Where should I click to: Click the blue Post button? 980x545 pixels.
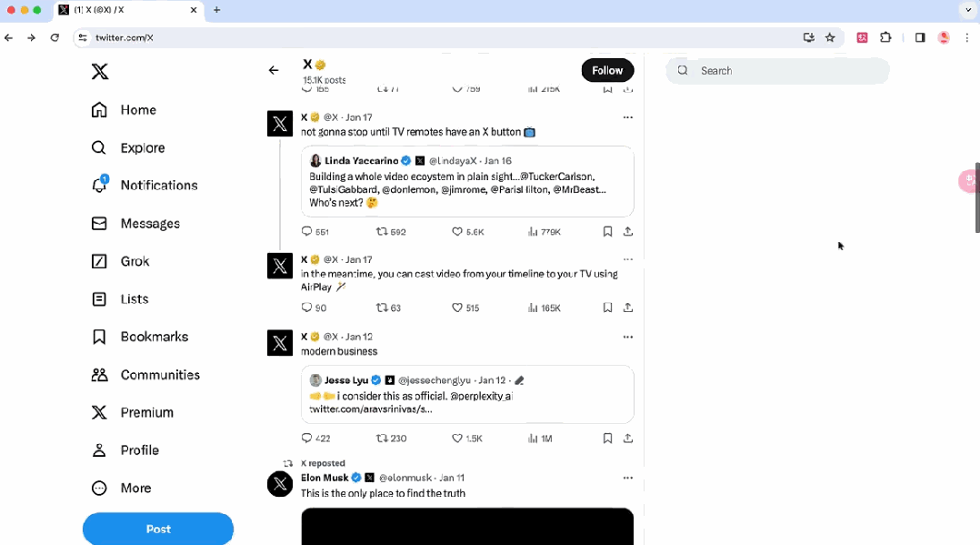(x=158, y=530)
